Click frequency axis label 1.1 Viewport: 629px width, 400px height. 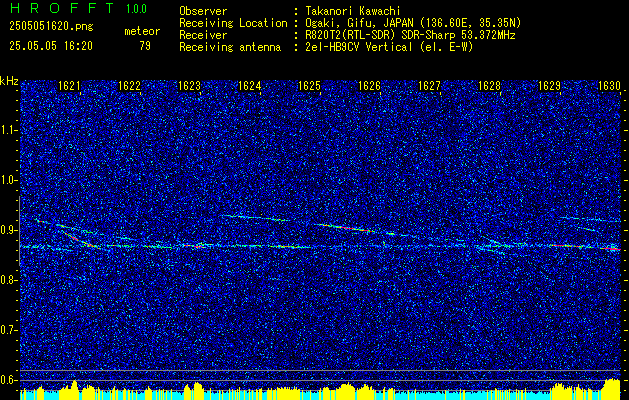[x=8, y=130]
